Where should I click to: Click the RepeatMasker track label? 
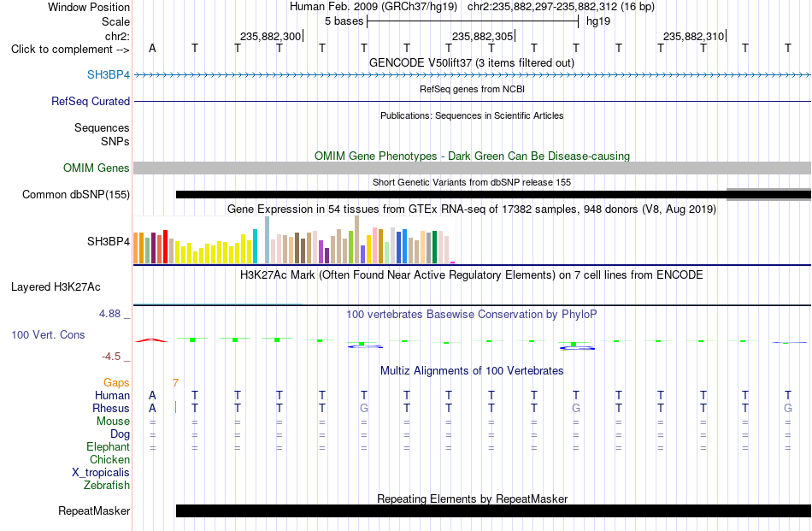[x=94, y=510]
